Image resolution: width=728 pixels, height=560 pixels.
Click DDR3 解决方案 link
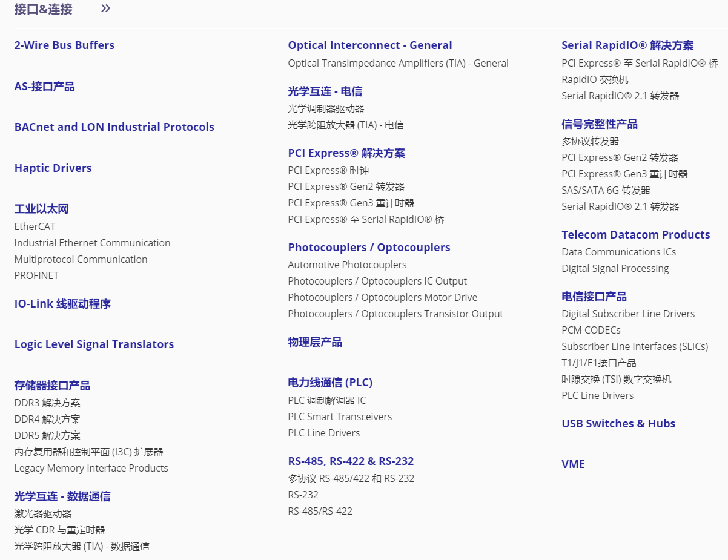click(x=47, y=403)
